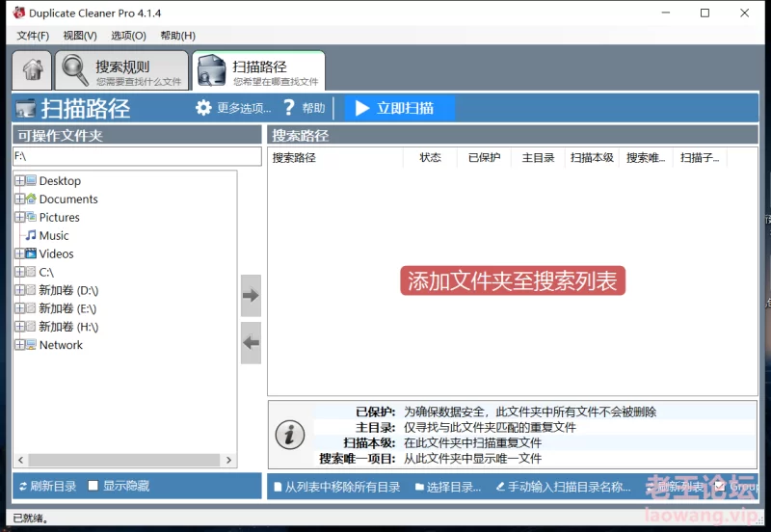Click the folder tree scroll-left arrow
This screenshot has width=771, height=532.
[x=20, y=461]
